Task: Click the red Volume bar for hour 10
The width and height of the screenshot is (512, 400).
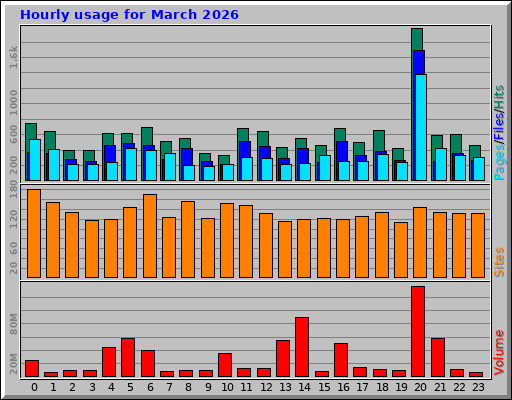Action: pyautogui.click(x=225, y=365)
